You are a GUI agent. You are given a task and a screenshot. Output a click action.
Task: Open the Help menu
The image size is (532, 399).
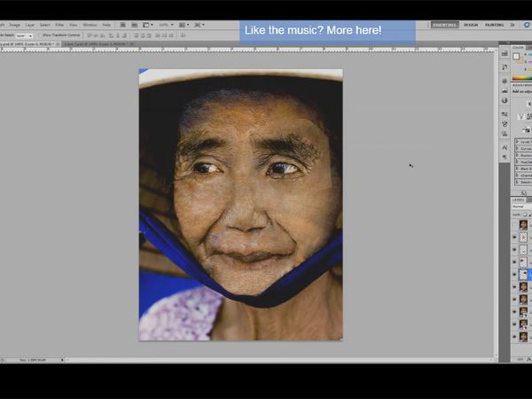106,25
